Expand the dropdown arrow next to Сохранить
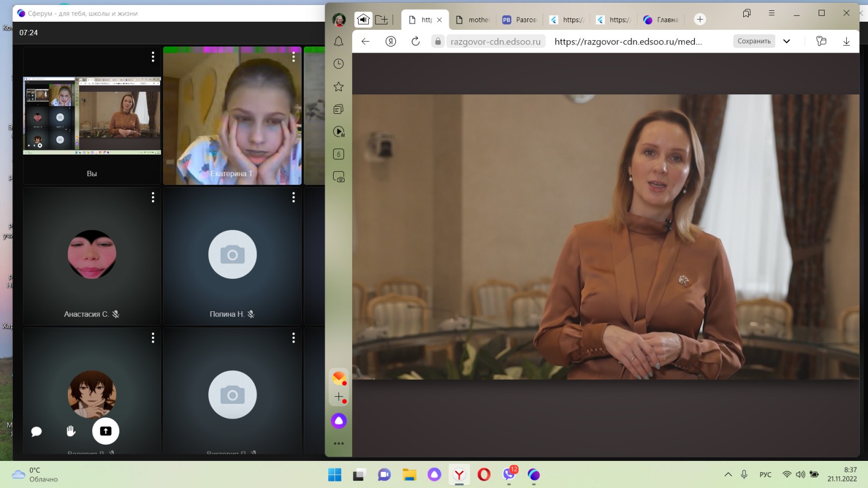 pos(787,41)
